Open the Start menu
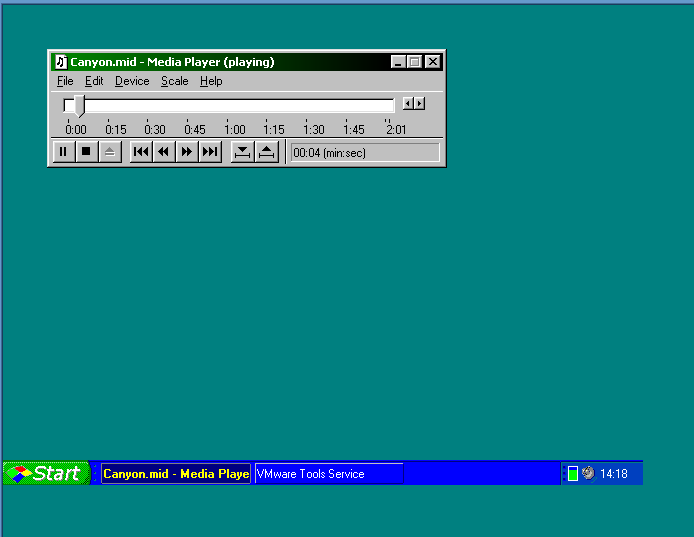This screenshot has width=694, height=537. tap(46, 473)
